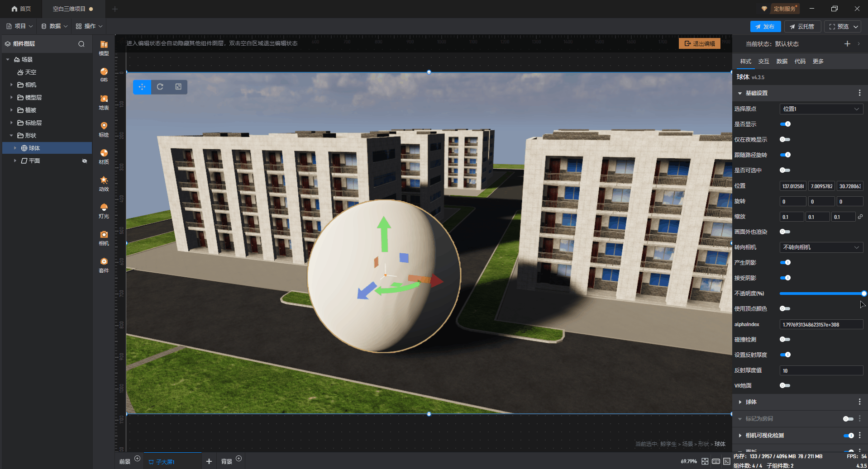
Task: Open the 项目 dropdown menu
Action: coord(19,26)
